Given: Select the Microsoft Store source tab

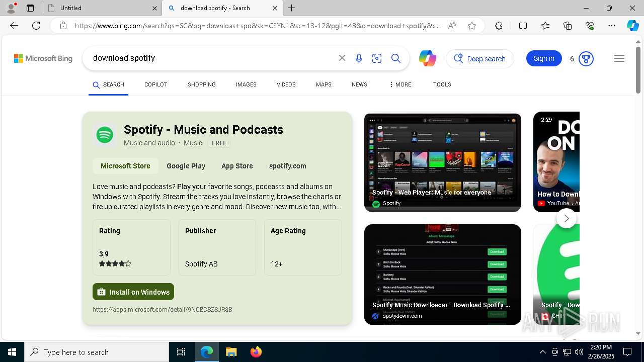Looking at the screenshot, I should [125, 166].
